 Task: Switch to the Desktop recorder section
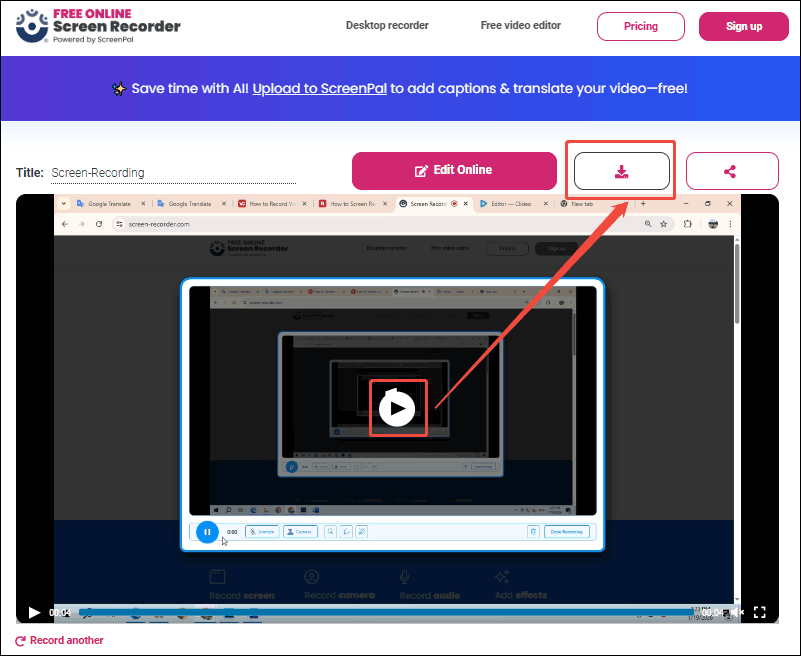click(x=387, y=25)
